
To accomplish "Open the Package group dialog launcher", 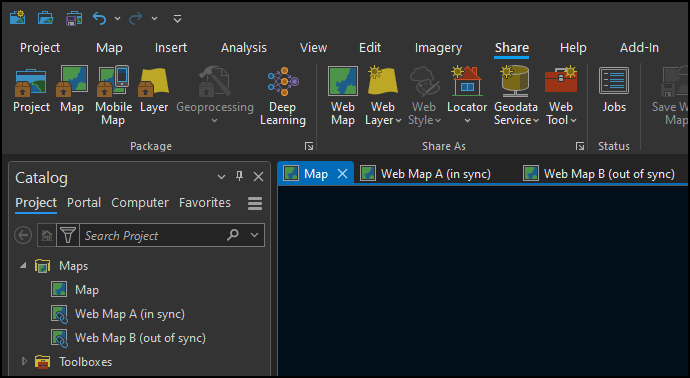I will point(309,146).
